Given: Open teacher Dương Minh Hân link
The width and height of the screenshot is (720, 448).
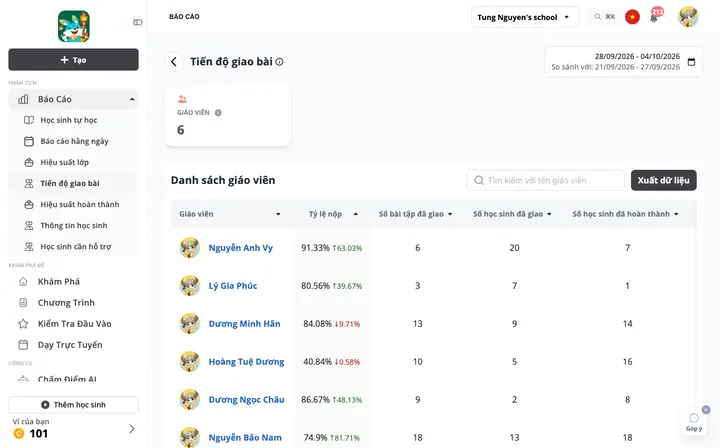Looking at the screenshot, I should point(244,324).
